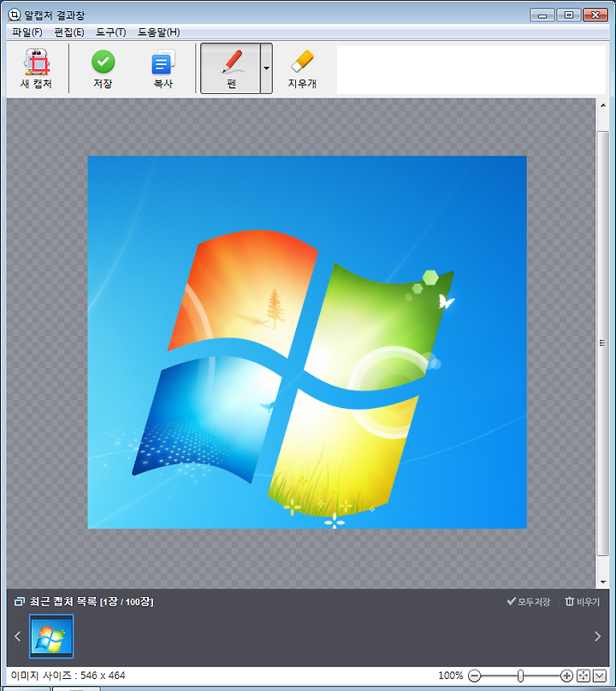
Task: Open the 도구(T) menu
Action: coord(111,32)
